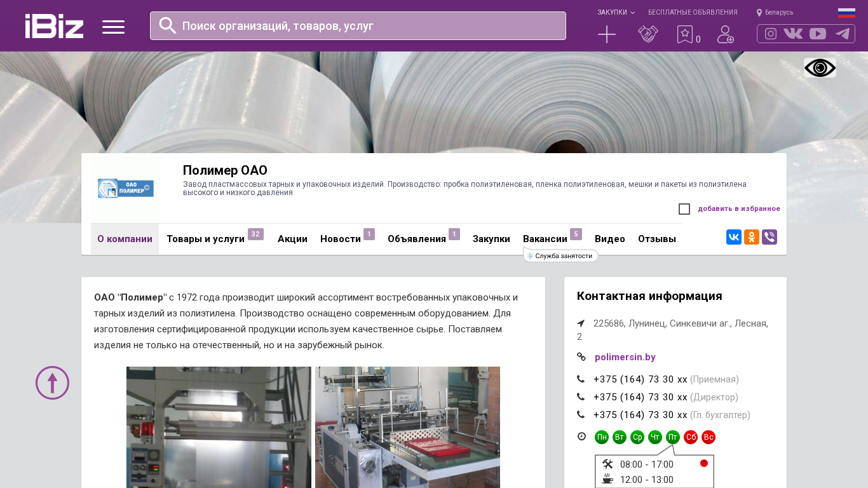This screenshot has height=488, width=868.
Task: Select Wednesday (Ср) schedule day
Action: 637,437
